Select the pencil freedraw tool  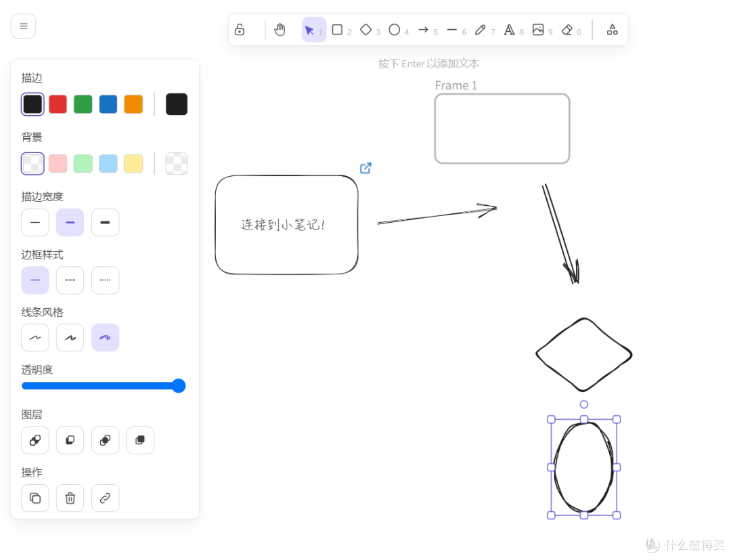tap(481, 30)
